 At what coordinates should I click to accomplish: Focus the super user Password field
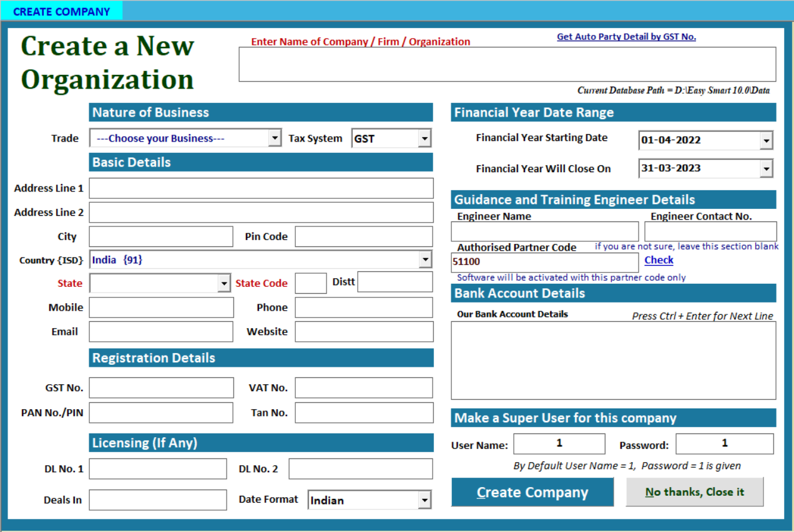coord(724,444)
